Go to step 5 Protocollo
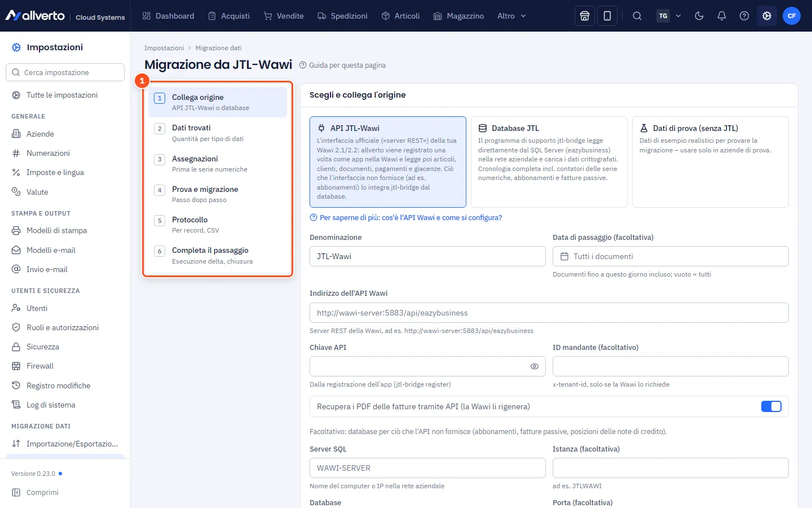 pos(218,225)
